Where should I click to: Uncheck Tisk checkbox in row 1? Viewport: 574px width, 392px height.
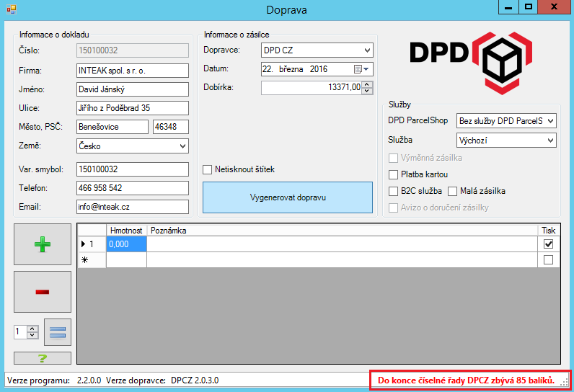[x=548, y=244]
